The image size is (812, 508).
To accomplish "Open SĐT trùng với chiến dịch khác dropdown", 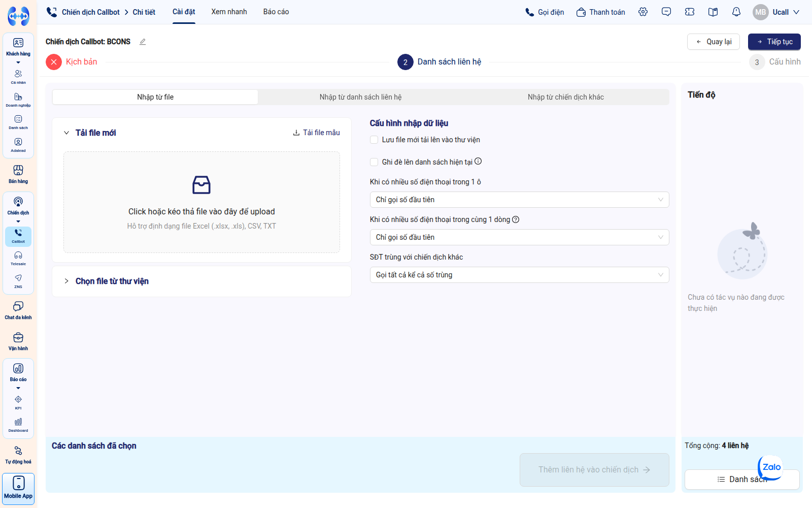I will [x=519, y=275].
